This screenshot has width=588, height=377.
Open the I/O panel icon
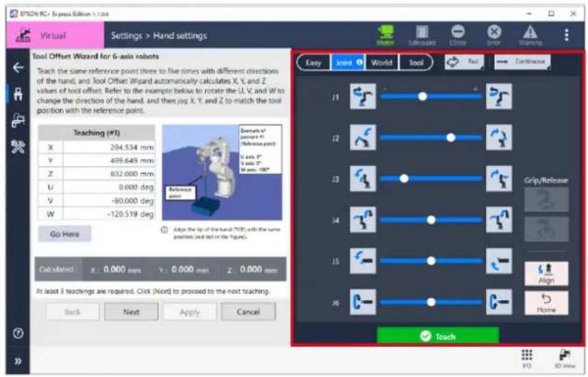[527, 358]
